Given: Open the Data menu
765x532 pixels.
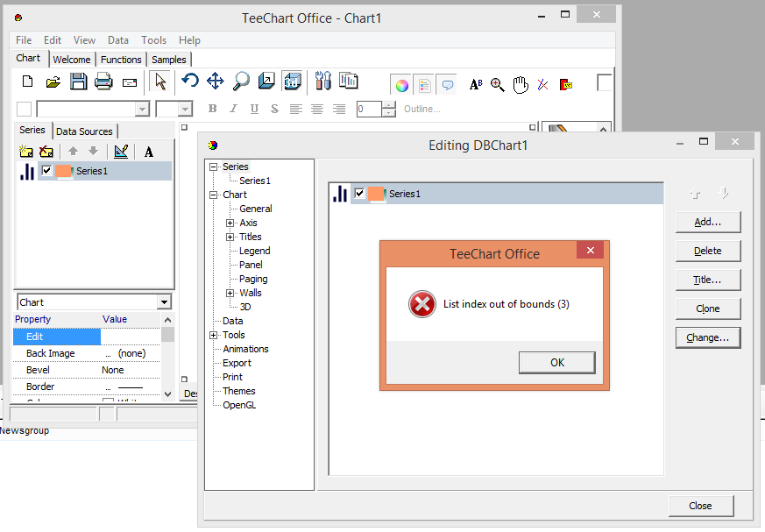Looking at the screenshot, I should pos(118,40).
